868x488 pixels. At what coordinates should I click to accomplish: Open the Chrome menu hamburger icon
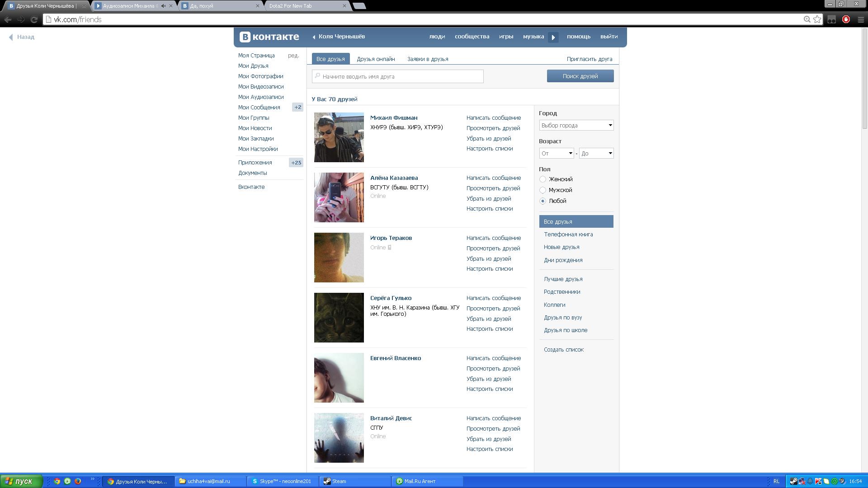[861, 19]
